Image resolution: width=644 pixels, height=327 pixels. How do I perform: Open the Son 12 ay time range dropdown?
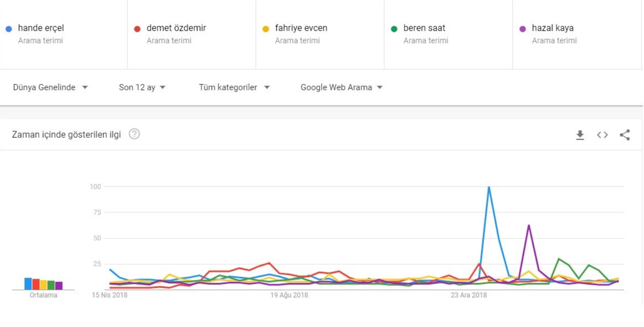point(142,87)
